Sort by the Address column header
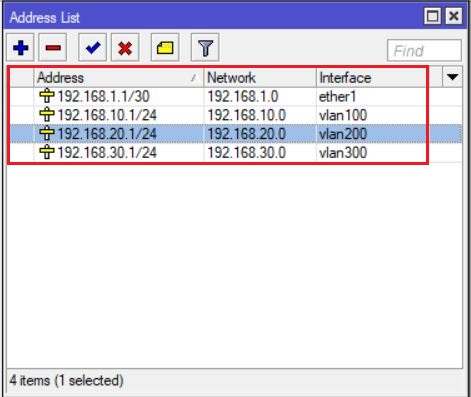The width and height of the screenshot is (471, 397). (119, 78)
